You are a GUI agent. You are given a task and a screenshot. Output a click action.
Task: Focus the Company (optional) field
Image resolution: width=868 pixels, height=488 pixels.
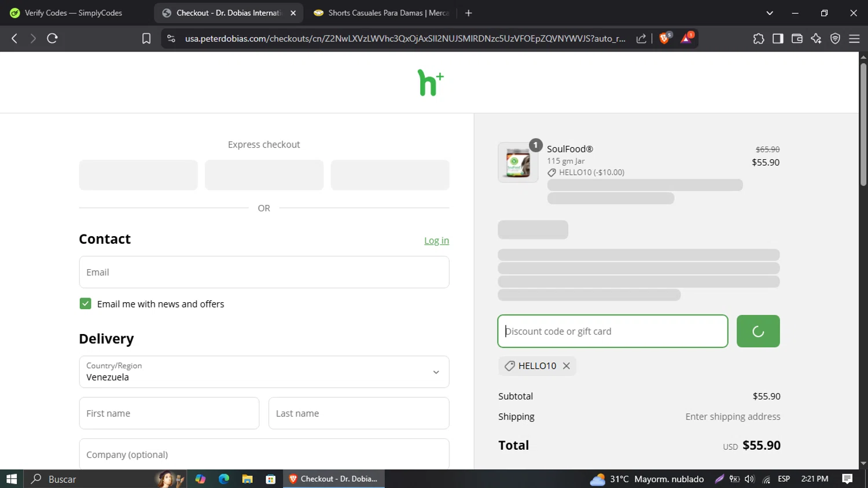(x=264, y=454)
